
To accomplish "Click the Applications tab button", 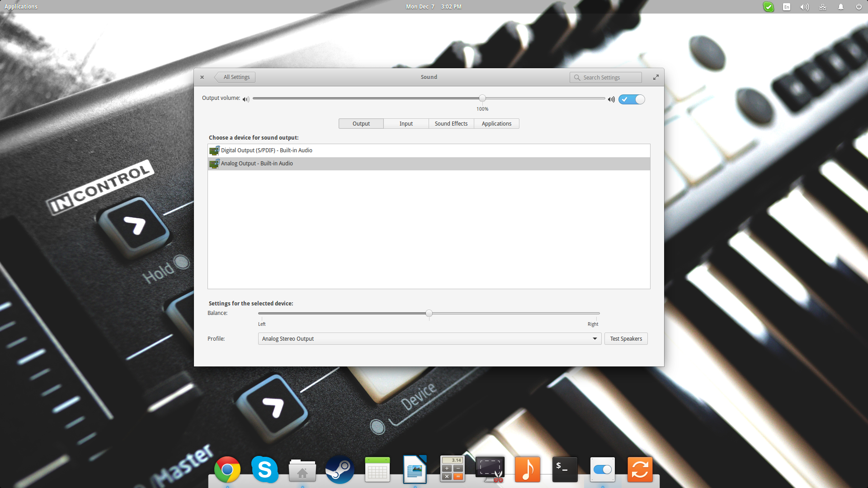I will (496, 123).
